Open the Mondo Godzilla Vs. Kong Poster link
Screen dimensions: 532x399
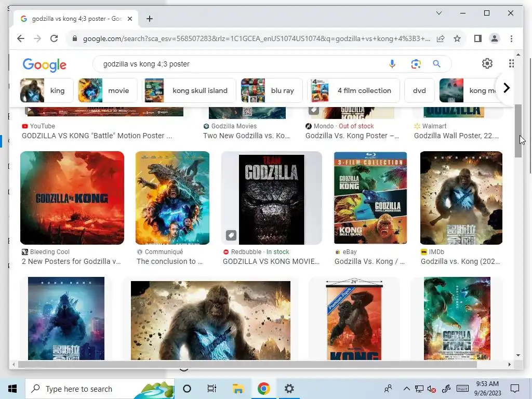tap(352, 136)
